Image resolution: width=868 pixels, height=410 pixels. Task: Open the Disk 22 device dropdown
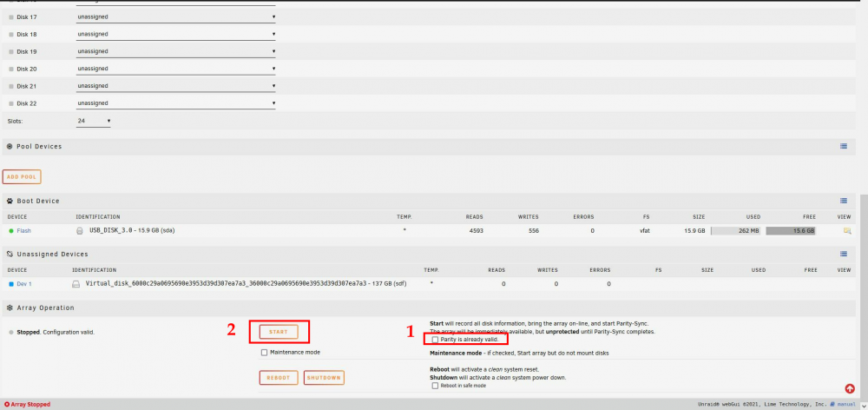[176, 103]
